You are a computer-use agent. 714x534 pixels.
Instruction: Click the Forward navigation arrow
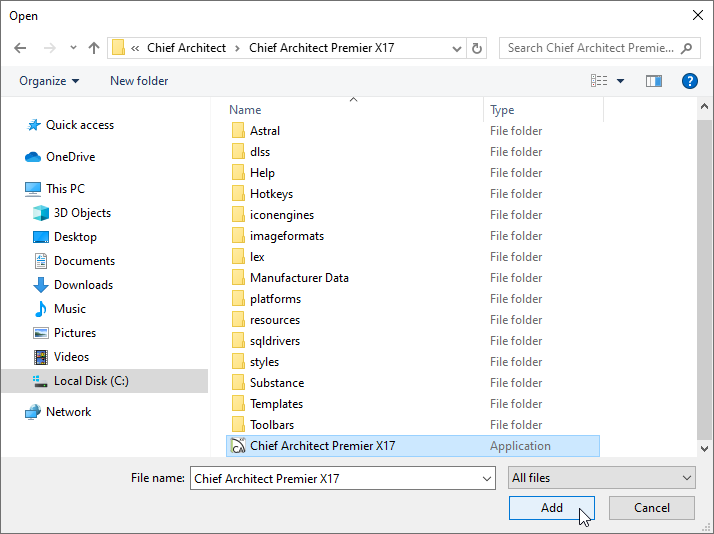click(49, 48)
